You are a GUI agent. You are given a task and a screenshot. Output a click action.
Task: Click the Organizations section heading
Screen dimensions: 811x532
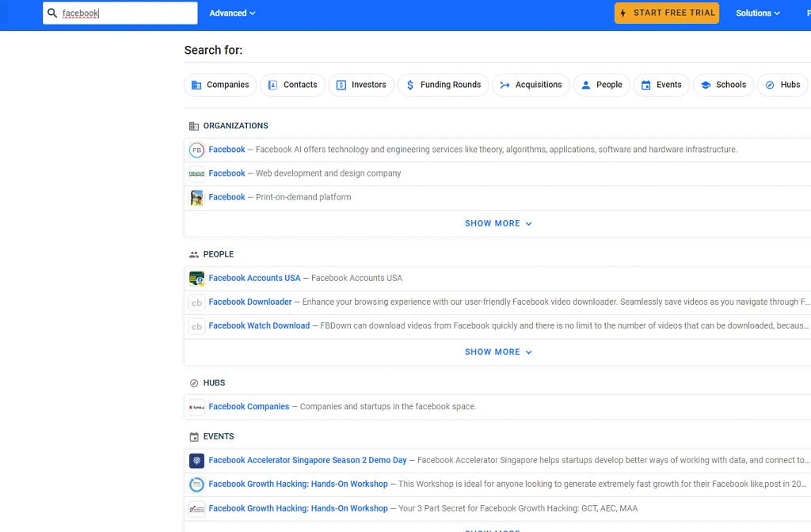click(x=235, y=126)
